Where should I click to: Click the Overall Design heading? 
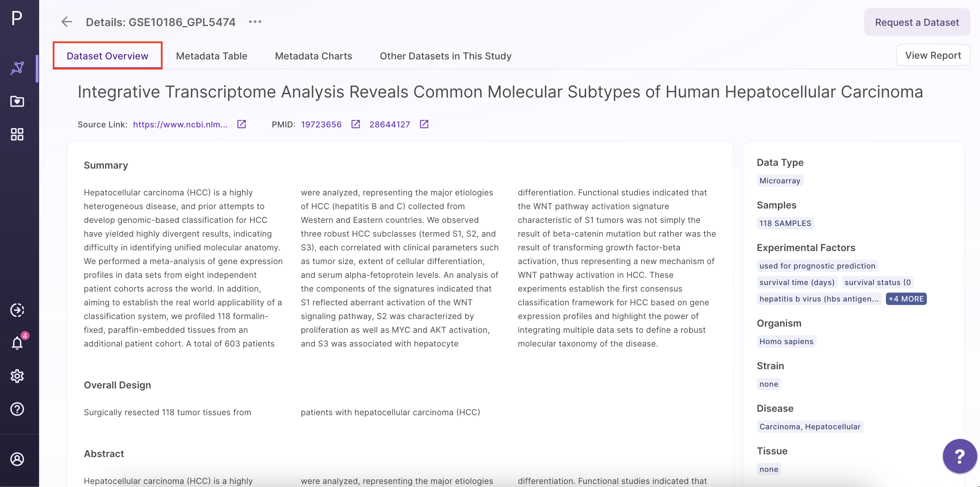point(117,385)
